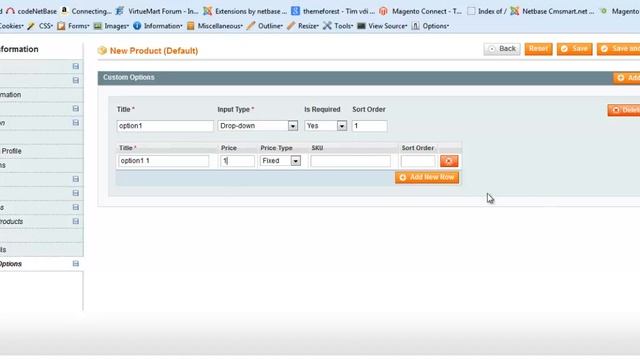Save the new product

coord(574,49)
